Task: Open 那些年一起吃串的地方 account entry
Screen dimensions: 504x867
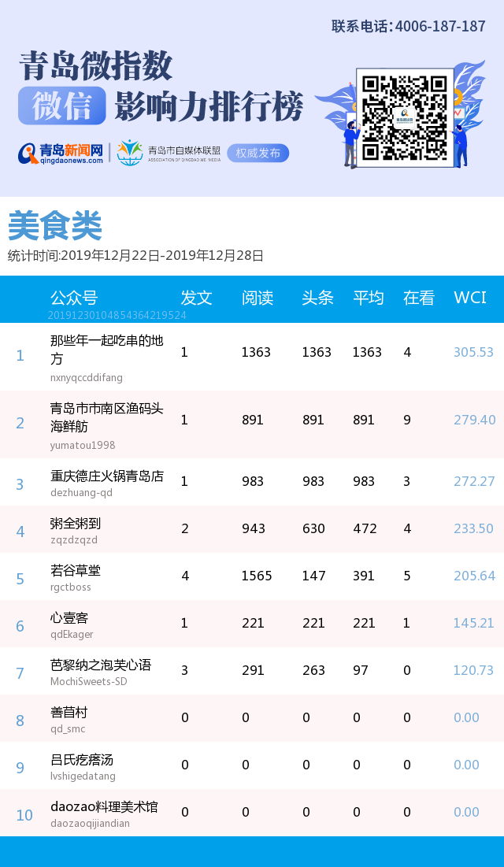Action: tap(106, 350)
